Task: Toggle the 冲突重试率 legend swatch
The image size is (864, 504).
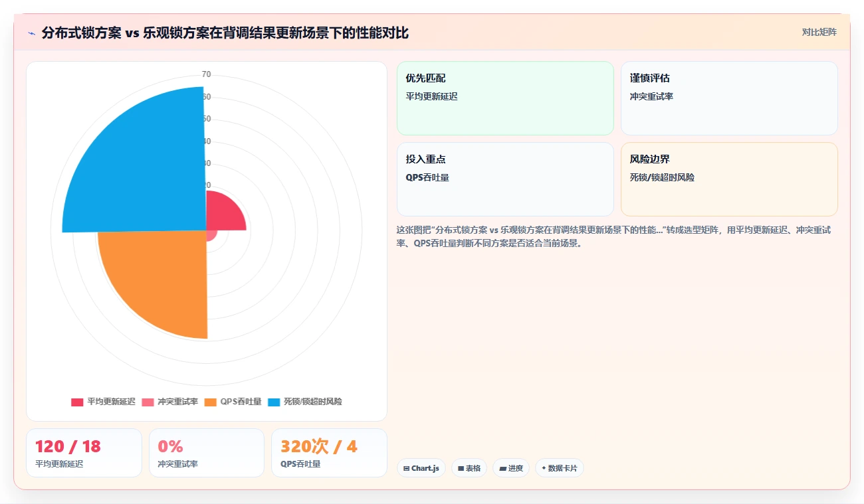Action: point(148,402)
